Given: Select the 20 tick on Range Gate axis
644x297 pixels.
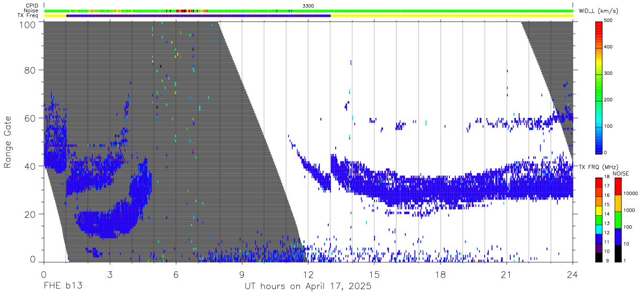Looking at the screenshot, I should pyautogui.click(x=30, y=214).
